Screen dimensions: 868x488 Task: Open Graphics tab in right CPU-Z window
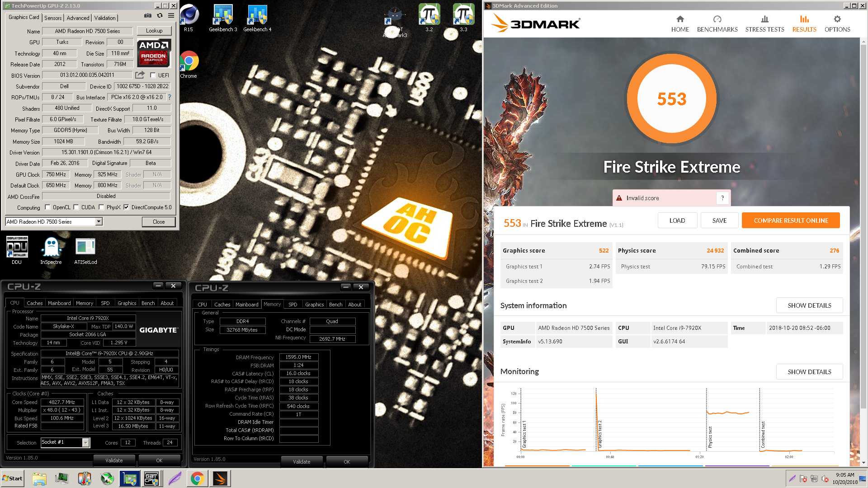pos(314,305)
